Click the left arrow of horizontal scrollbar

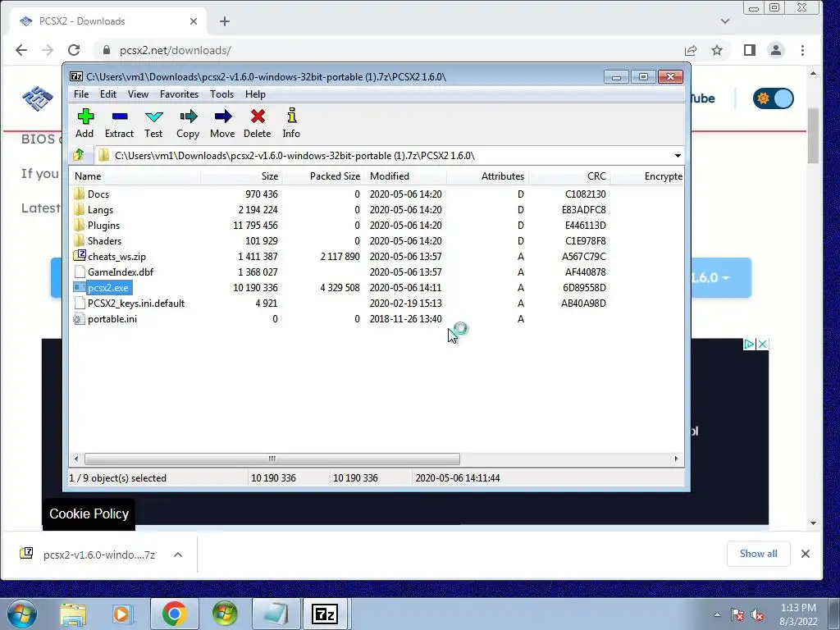(76, 459)
